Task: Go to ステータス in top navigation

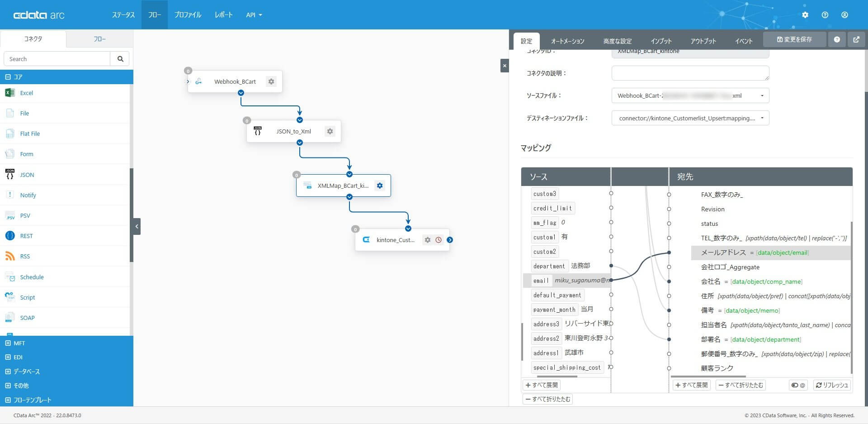Action: (x=123, y=15)
